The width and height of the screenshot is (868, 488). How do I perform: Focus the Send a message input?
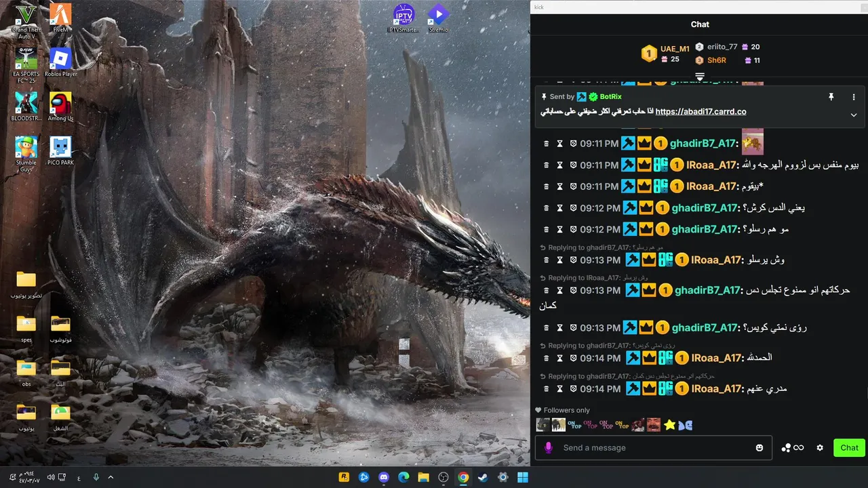coord(654,448)
